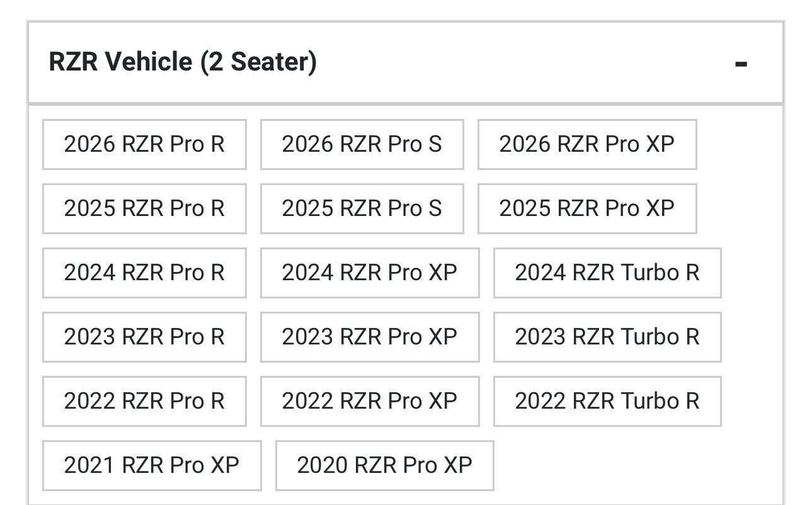This screenshot has height=505, width=812.
Task: Choose 2023 RZR Pro XP vehicle
Action: point(369,337)
